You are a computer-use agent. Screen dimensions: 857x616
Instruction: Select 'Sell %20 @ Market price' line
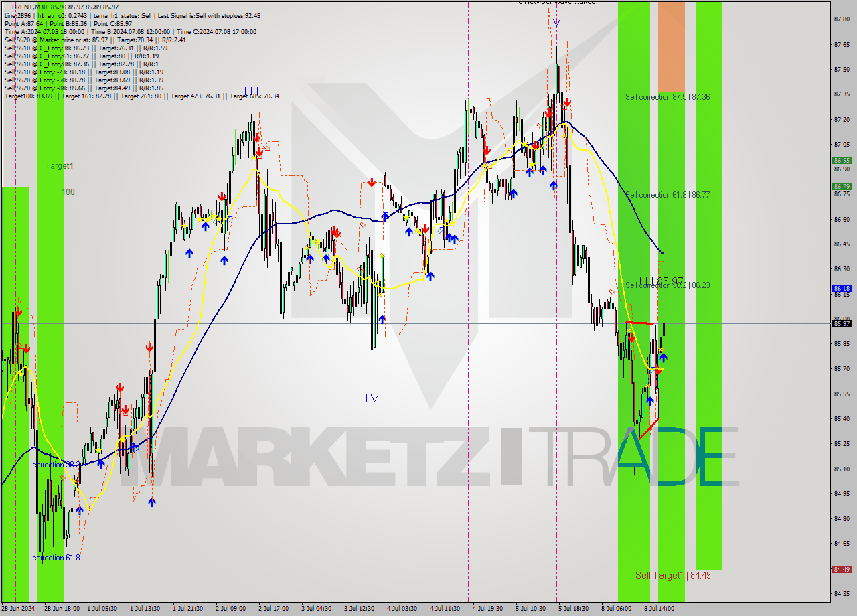point(95,40)
